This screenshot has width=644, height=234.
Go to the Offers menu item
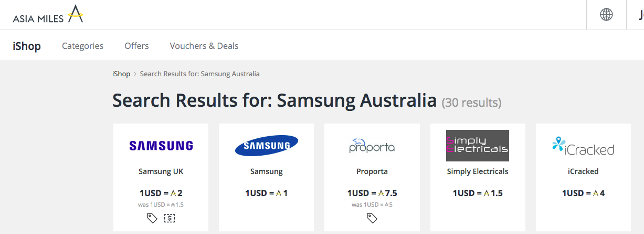(x=137, y=46)
